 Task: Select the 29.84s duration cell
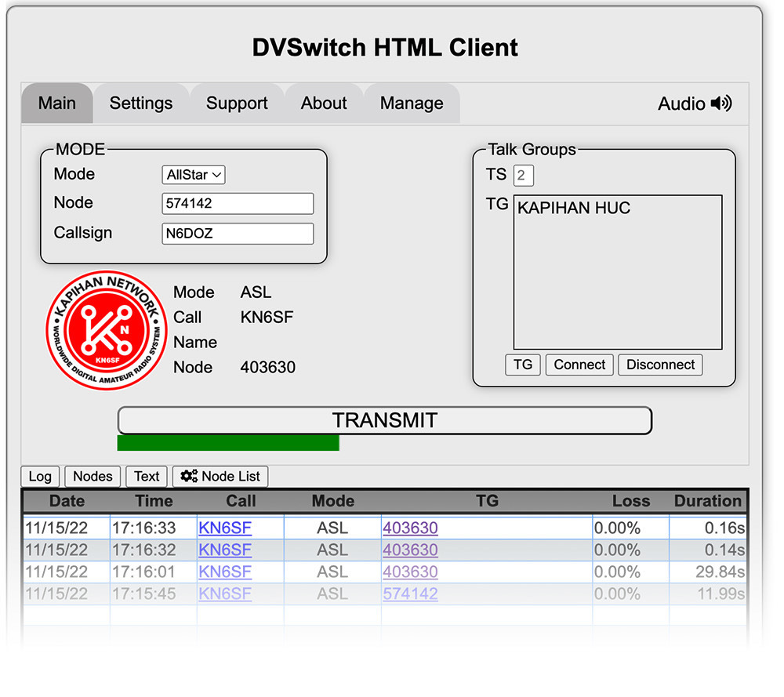coord(708,572)
